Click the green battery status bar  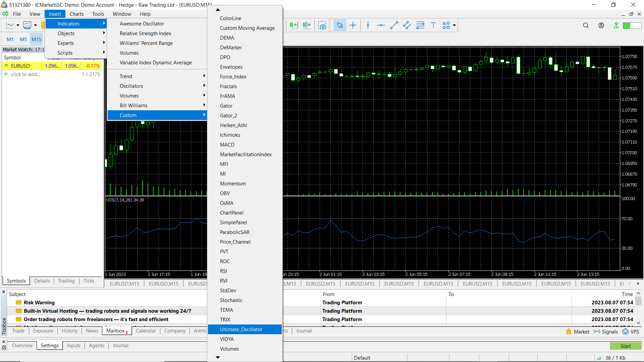(x=632, y=25)
